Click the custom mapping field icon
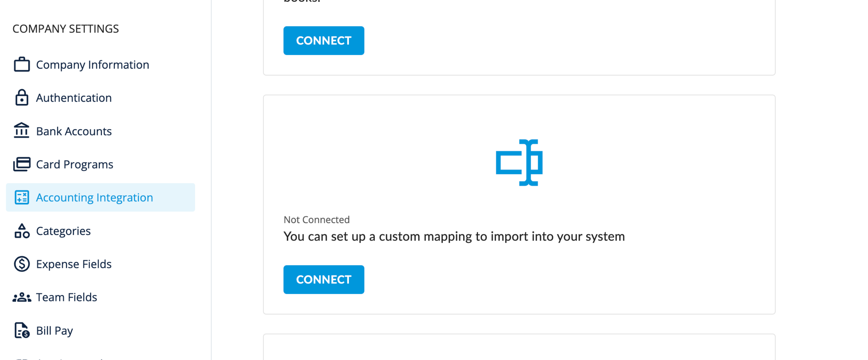This screenshot has height=360, width=868. pyautogui.click(x=519, y=163)
